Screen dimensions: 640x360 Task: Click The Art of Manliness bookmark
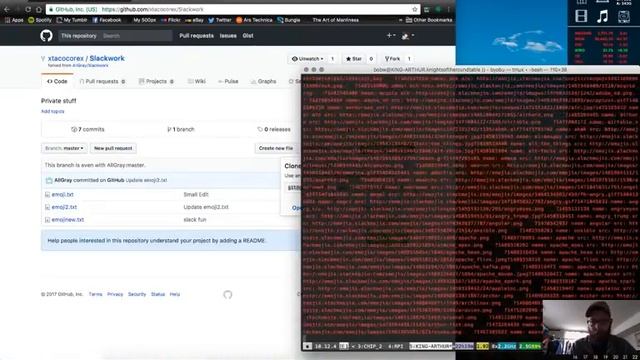(x=336, y=20)
